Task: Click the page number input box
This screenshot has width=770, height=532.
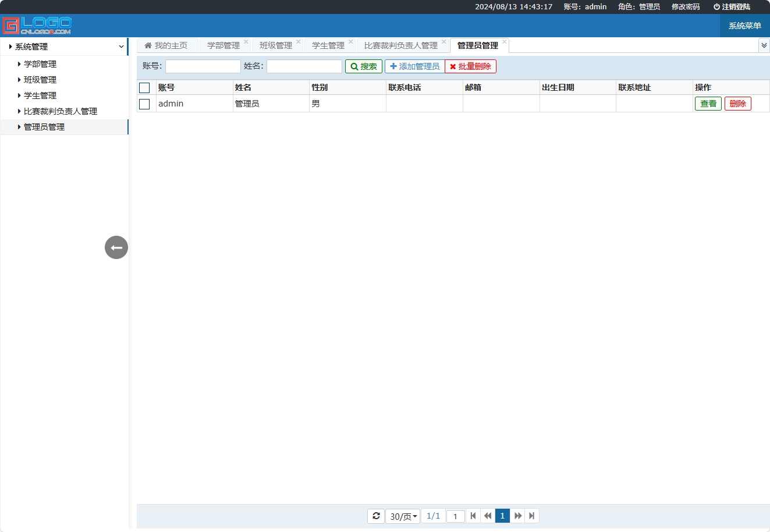Action: (x=456, y=516)
